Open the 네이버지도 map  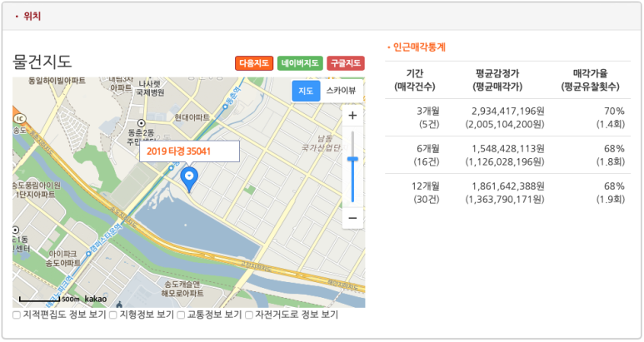pyautogui.click(x=300, y=63)
